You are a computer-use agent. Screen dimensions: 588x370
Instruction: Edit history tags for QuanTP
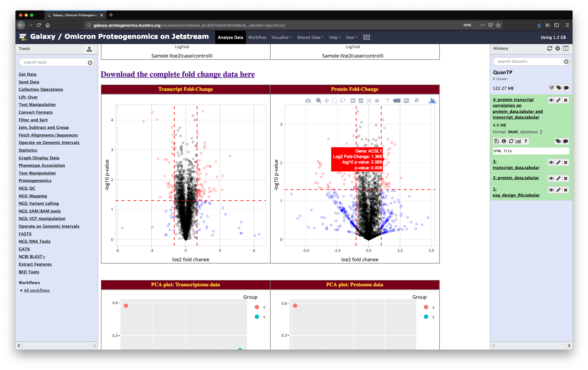tap(559, 88)
